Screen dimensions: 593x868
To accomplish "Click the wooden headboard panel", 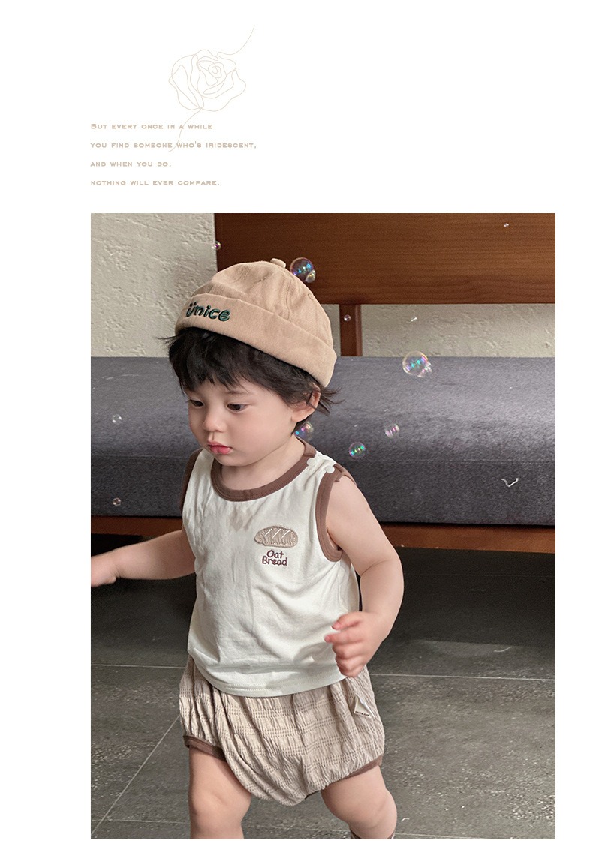I will 385,258.
